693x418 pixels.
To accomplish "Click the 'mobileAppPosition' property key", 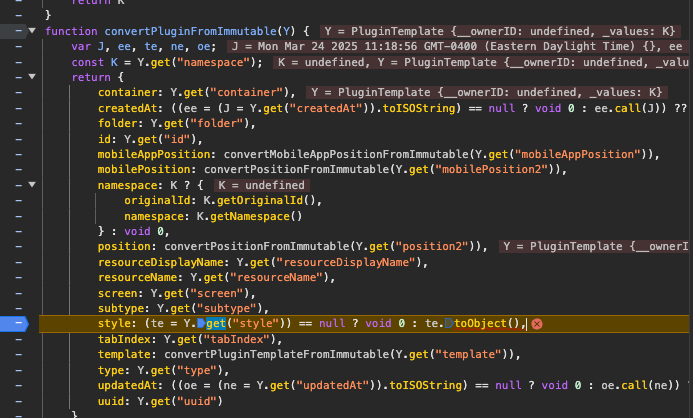I will 154,154.
